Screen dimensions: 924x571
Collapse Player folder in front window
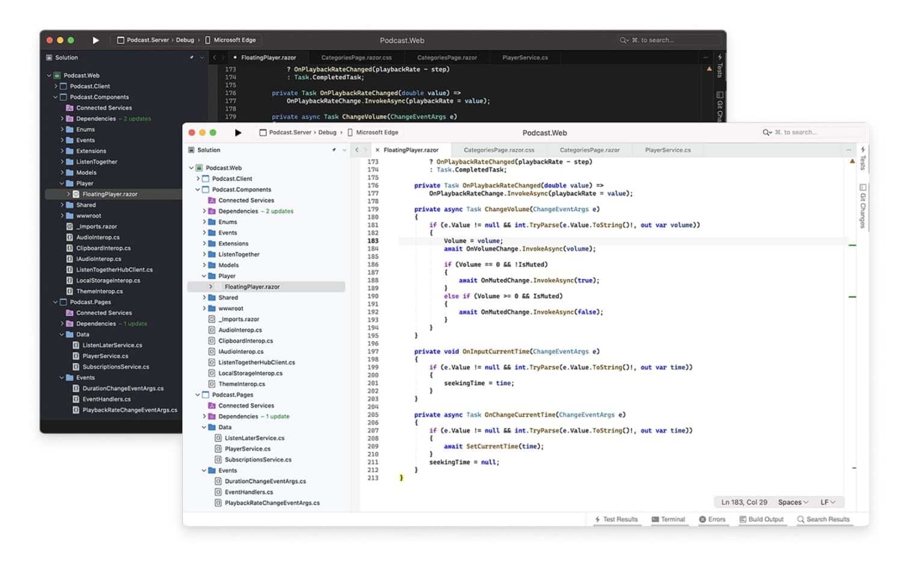[205, 276]
